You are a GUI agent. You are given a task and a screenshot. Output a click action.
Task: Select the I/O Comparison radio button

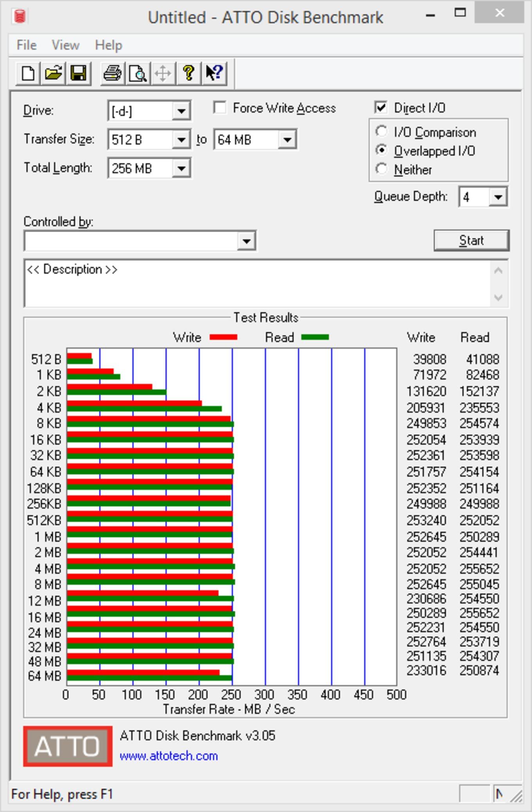point(381,132)
